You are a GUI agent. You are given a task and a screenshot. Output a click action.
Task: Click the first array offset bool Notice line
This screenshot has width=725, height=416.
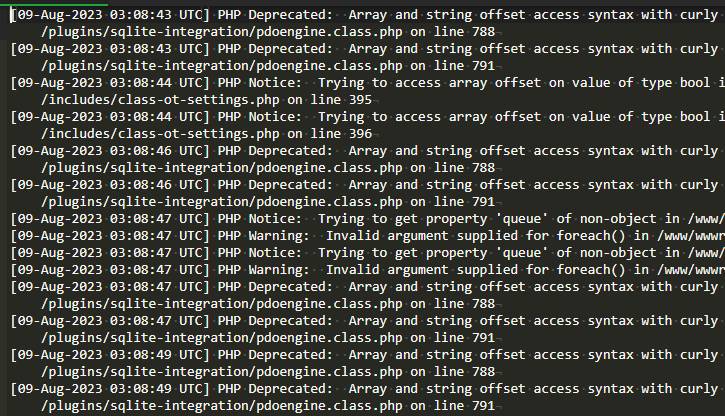click(x=360, y=82)
